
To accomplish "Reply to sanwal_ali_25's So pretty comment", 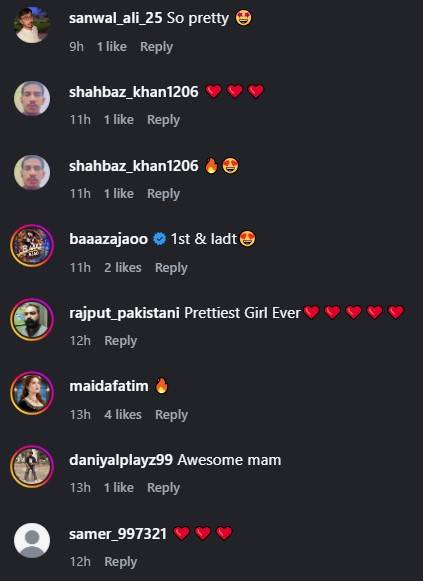I will click(156, 47).
